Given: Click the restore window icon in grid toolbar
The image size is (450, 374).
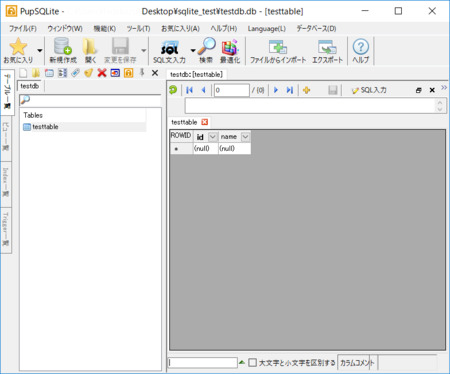Looking at the screenshot, I should (x=419, y=90).
